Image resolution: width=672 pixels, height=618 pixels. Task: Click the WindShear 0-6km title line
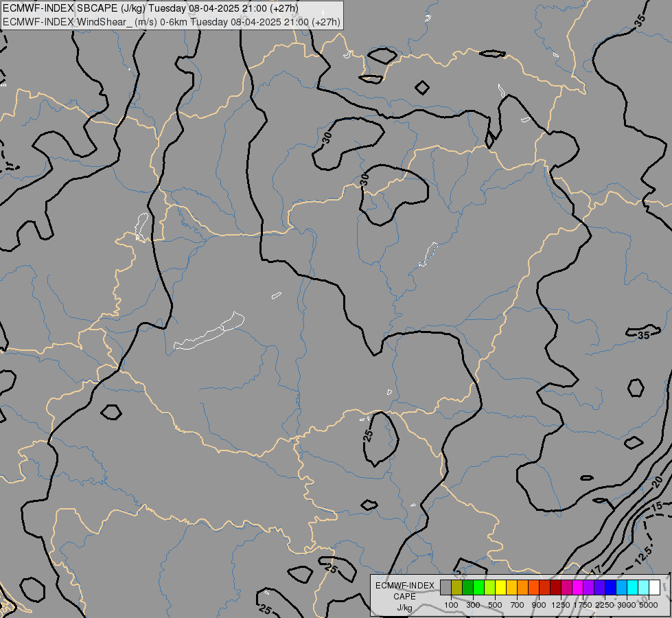[172, 22]
